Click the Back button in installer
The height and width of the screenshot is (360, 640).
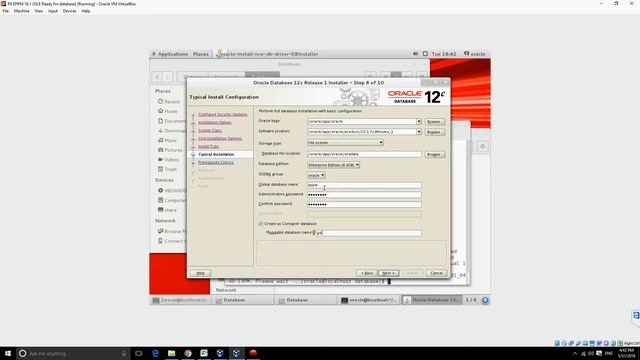point(367,273)
